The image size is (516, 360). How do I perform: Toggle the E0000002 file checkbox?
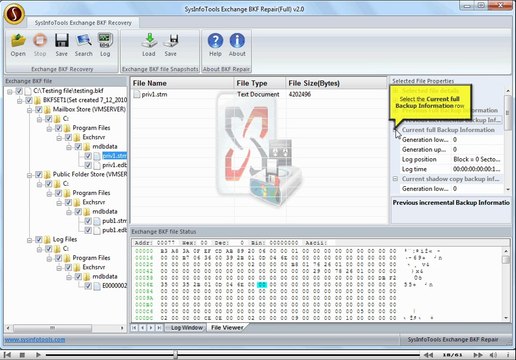coord(88,286)
